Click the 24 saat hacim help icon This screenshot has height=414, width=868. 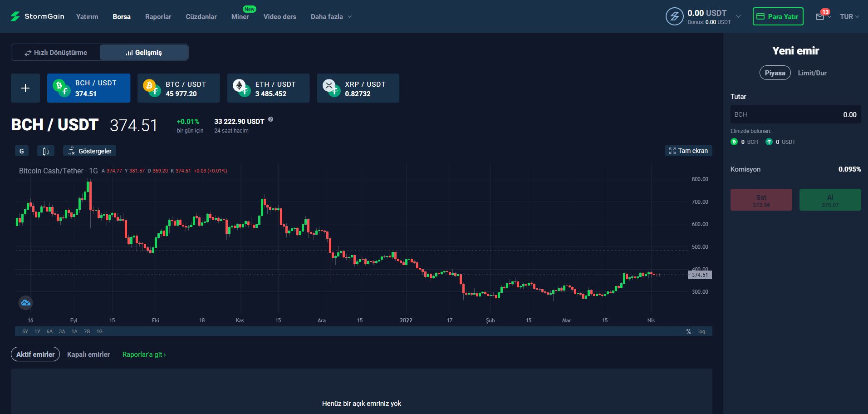271,119
